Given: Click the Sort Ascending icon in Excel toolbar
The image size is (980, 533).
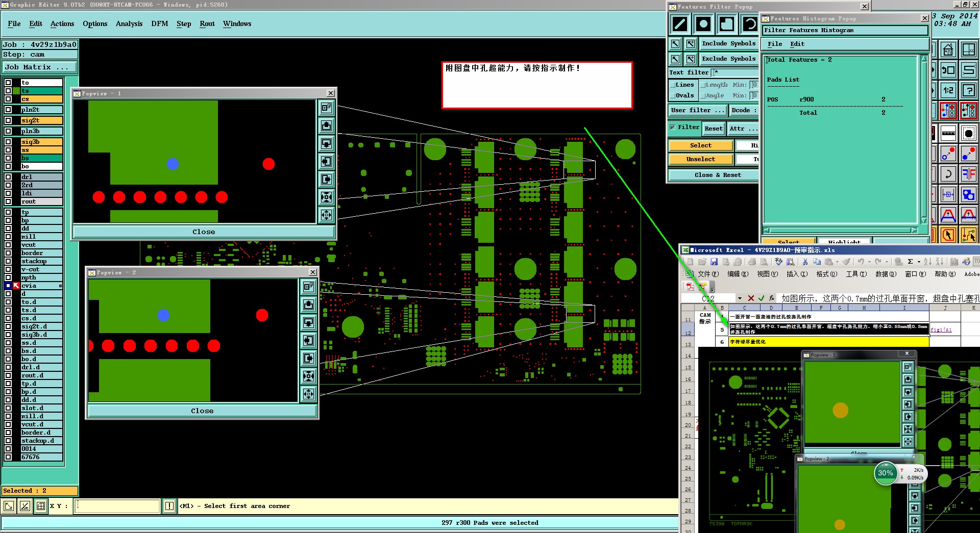Looking at the screenshot, I should tap(927, 262).
